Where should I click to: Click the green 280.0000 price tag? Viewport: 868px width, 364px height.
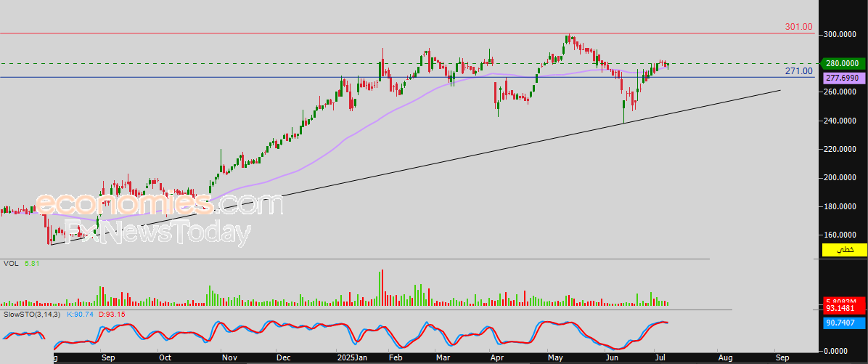coord(844,64)
